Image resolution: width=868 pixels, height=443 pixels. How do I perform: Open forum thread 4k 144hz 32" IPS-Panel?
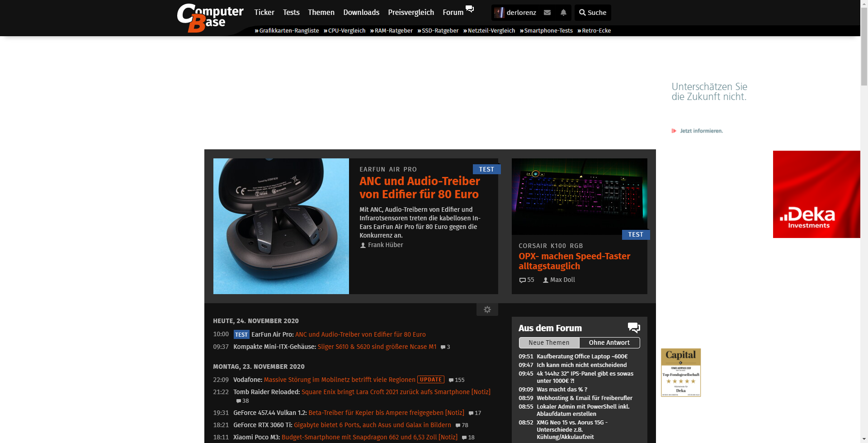[x=585, y=377]
